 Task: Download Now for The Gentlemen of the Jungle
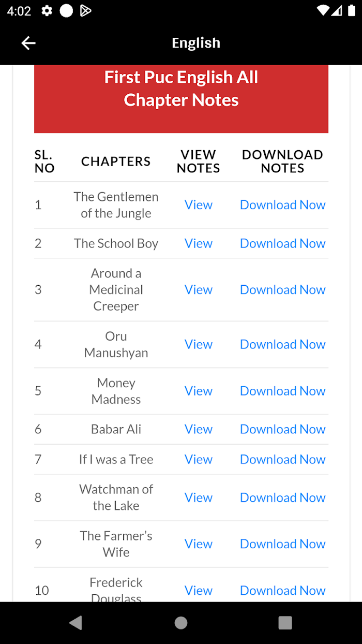click(283, 205)
